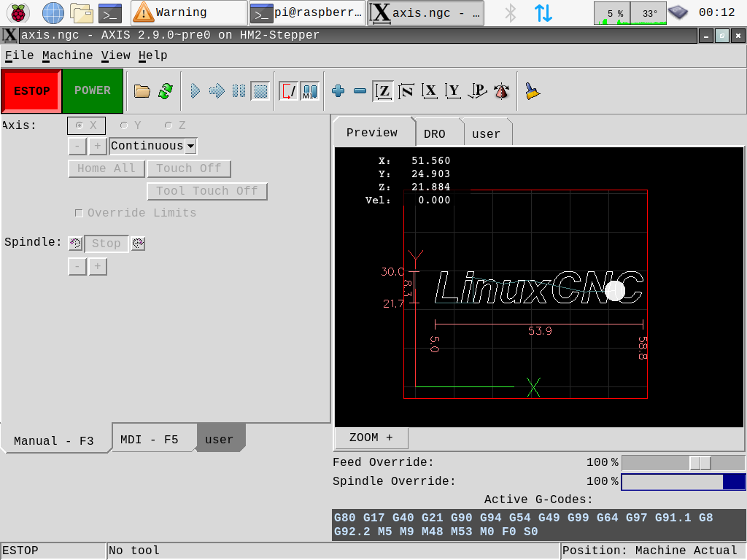747x560 pixels.
Task: Increase spindle speed plus button
Action: 97,266
